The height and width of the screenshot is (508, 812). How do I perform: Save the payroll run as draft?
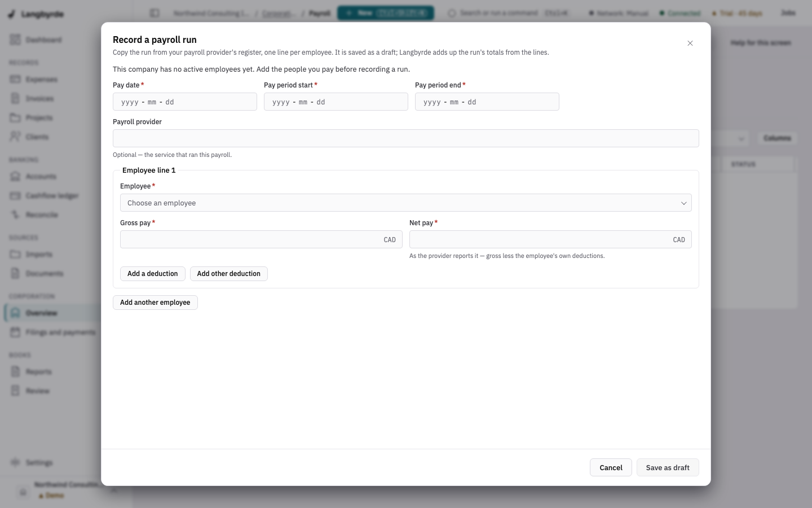668,467
